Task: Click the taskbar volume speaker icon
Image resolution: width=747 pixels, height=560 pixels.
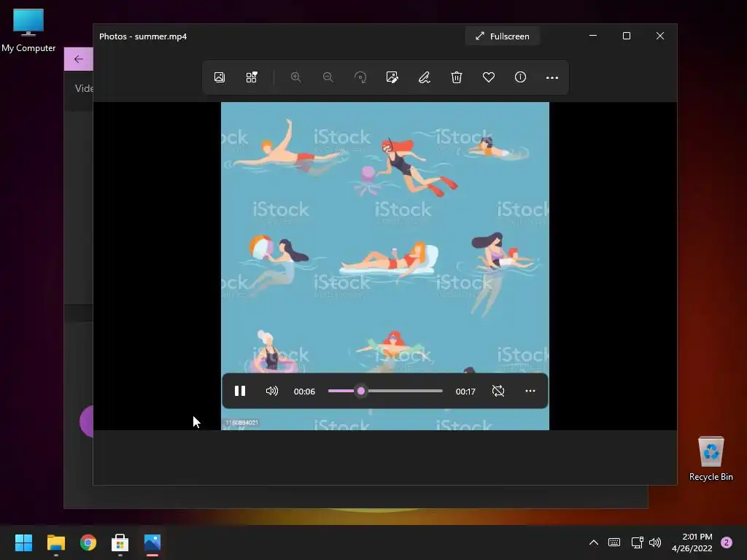Action: click(655, 542)
